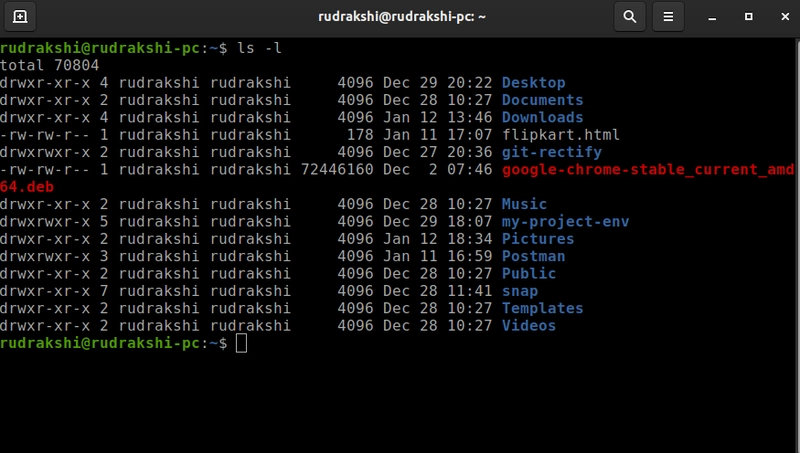Open a new terminal tab
This screenshot has width=800, height=453.
tap(20, 17)
